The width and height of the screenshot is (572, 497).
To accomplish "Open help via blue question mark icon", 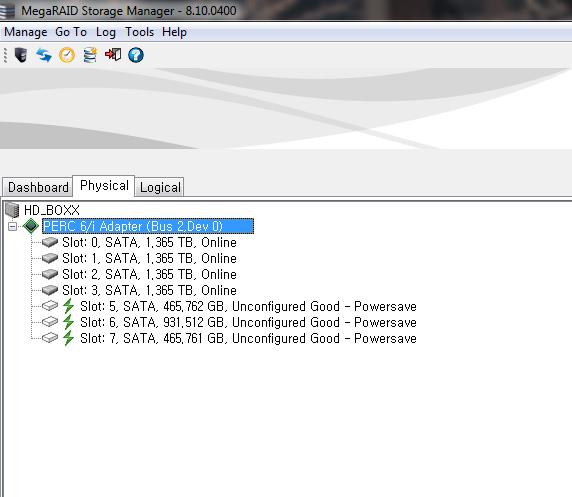I will tap(136, 55).
